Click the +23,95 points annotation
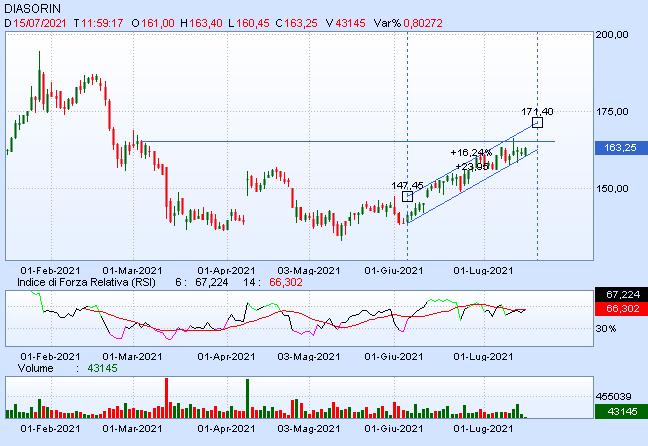The height and width of the screenshot is (446, 648). click(472, 167)
